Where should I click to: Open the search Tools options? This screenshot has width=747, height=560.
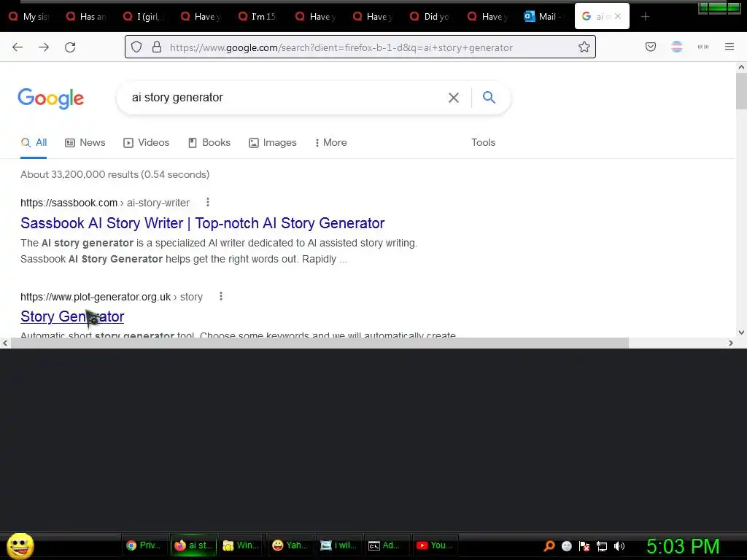pyautogui.click(x=483, y=142)
